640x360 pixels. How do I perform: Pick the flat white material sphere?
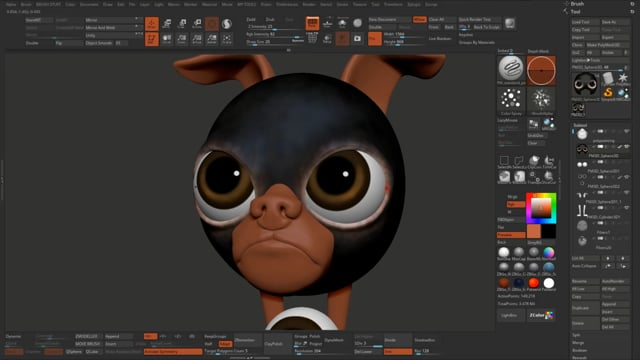549,282
